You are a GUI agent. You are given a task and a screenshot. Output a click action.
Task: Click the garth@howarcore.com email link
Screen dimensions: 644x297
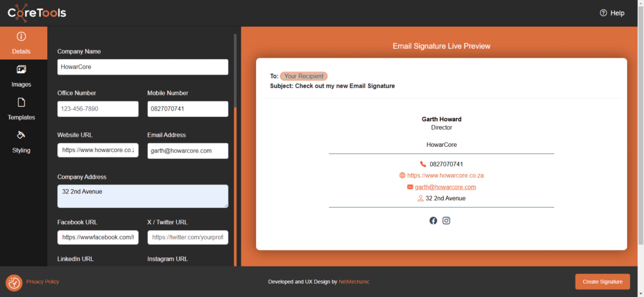(445, 187)
